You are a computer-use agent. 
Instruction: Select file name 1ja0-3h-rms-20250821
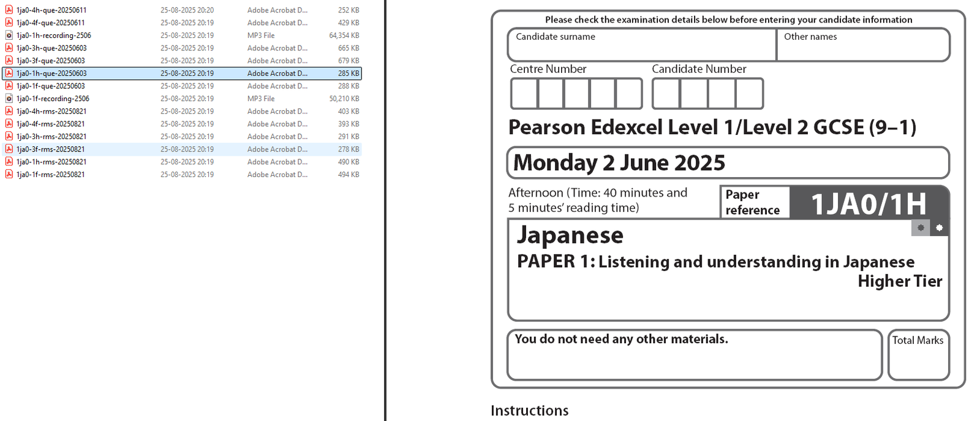point(51,137)
